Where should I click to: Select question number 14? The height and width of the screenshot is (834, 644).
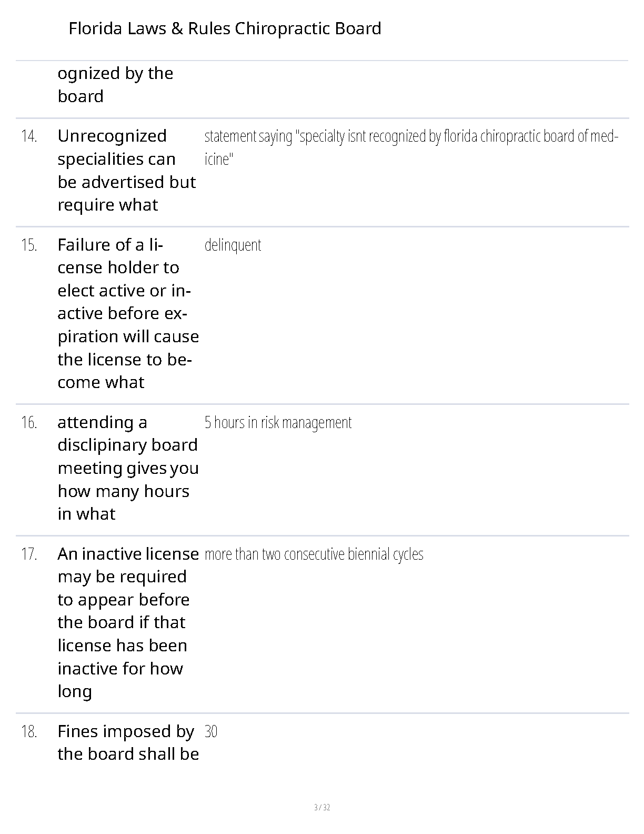(x=29, y=136)
